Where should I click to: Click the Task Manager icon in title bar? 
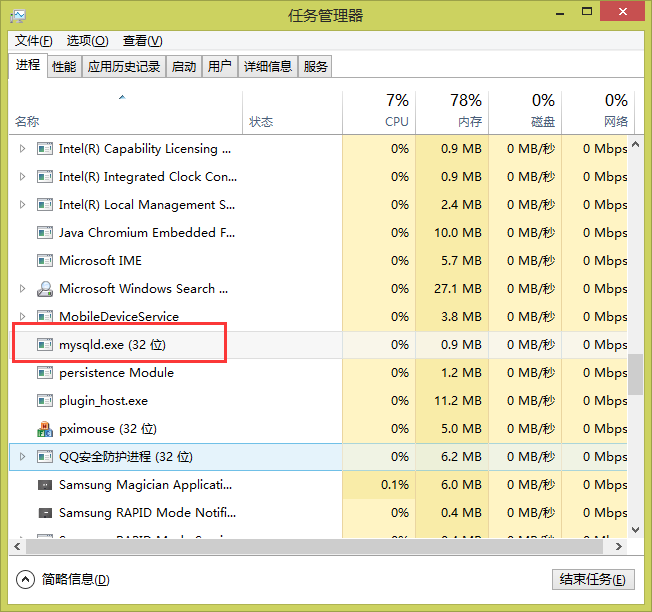click(18, 16)
